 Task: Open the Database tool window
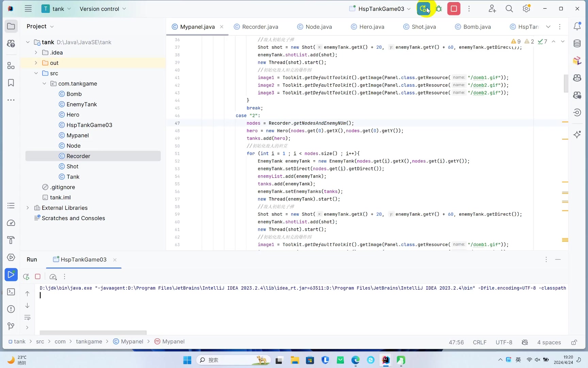point(577,43)
